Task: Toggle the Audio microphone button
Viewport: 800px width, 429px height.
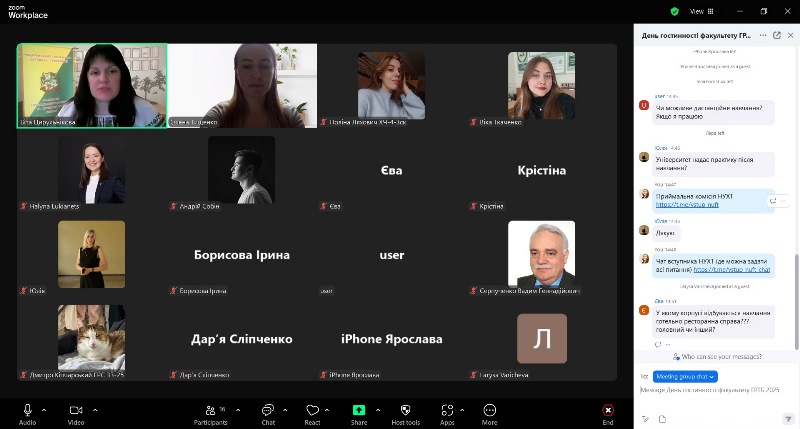Action: [28, 414]
